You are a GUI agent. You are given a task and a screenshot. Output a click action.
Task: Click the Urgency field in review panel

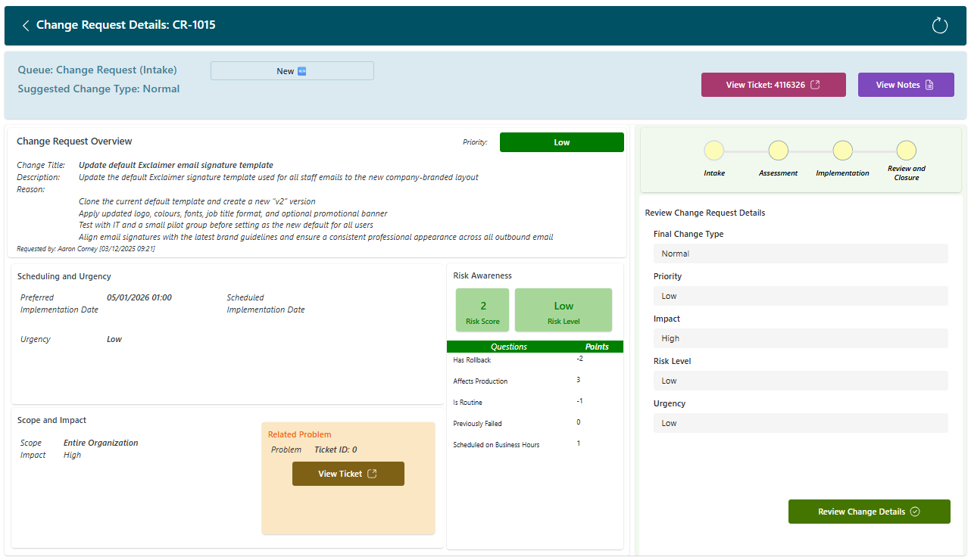[x=801, y=423]
